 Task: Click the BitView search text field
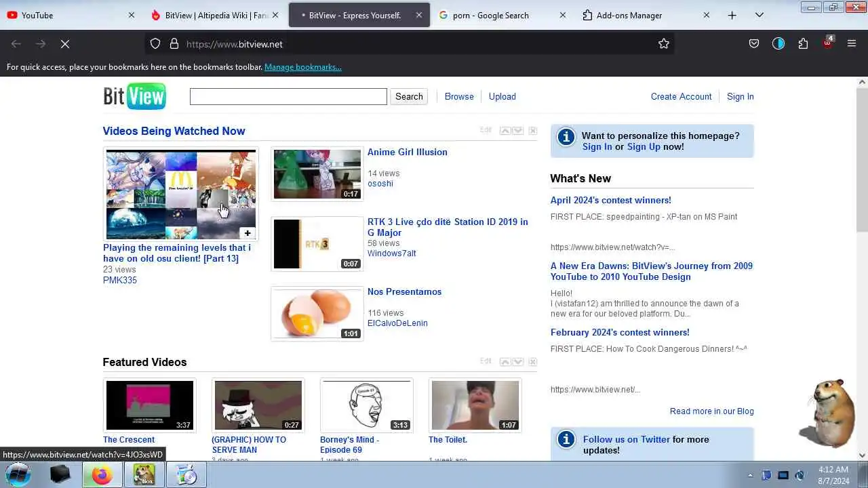click(288, 96)
